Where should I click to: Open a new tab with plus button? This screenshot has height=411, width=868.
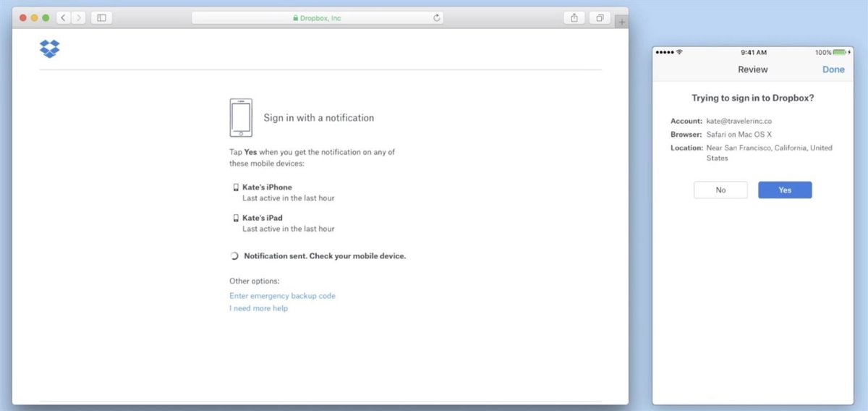coord(621,22)
